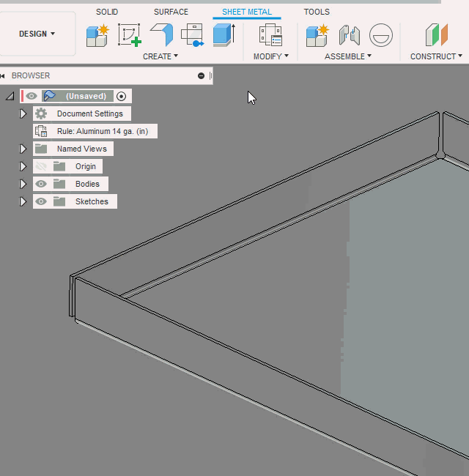Screen dimensions: 469x476
Task: Select the Joint tool in Assemble
Action: (x=349, y=34)
